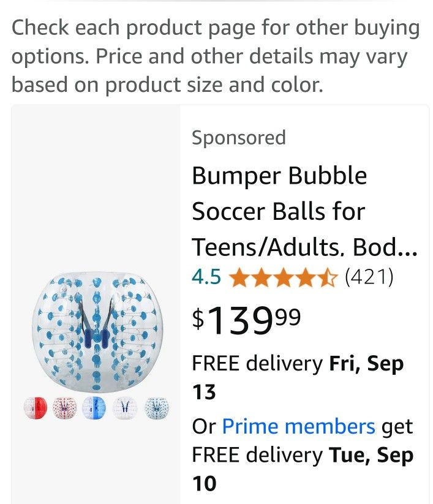Select the plain clear bumper ball swatch
The image size is (433, 504).
[x=126, y=408]
